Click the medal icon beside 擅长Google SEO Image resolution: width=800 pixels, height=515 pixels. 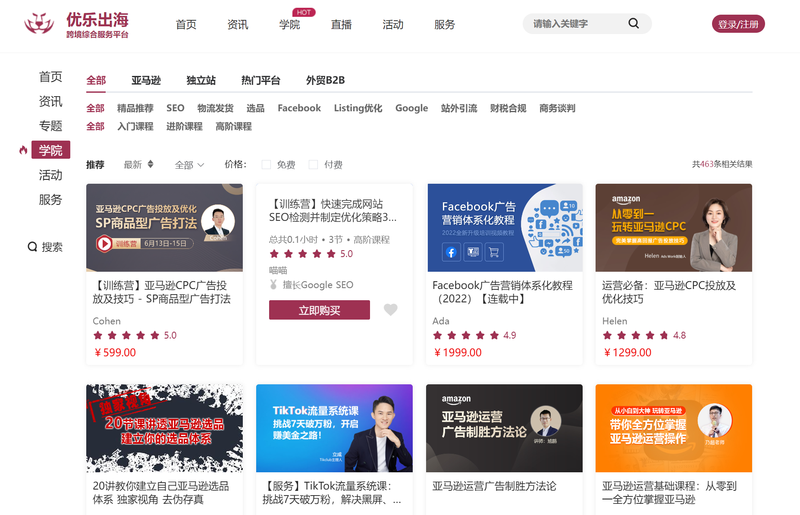[273, 284]
